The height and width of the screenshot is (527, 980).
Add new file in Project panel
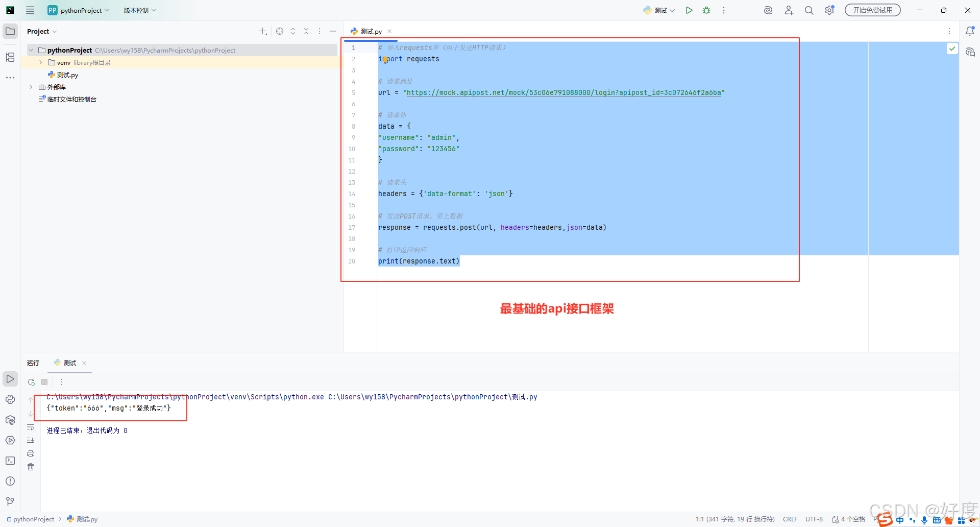tap(263, 31)
